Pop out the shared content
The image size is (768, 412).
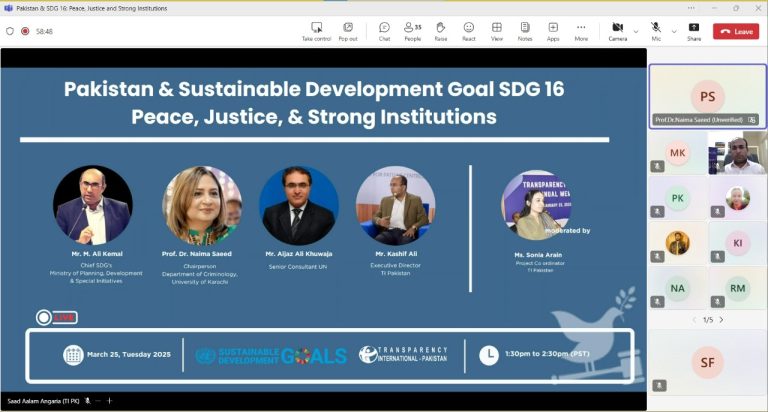pos(348,30)
